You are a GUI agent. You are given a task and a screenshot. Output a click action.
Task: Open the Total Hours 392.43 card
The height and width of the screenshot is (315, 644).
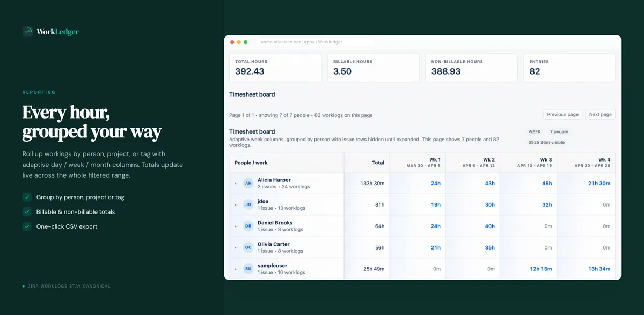tap(275, 67)
